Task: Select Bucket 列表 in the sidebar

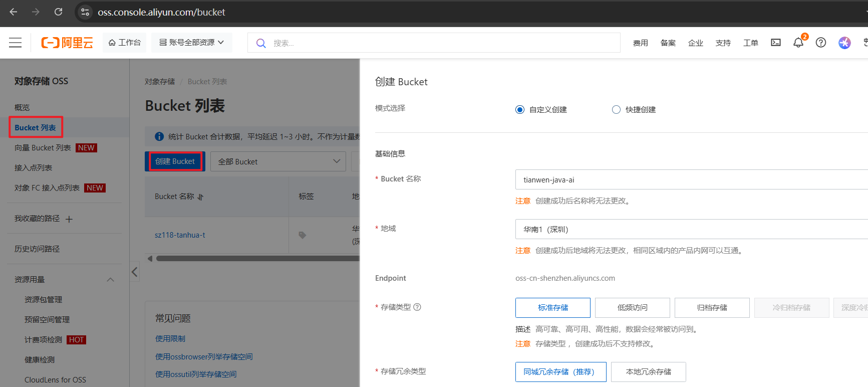Action: [x=35, y=127]
